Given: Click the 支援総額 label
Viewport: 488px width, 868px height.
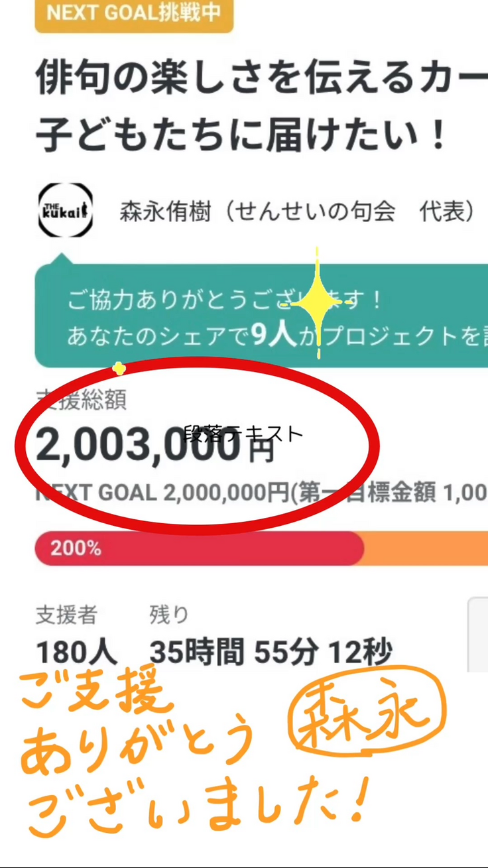Looking at the screenshot, I should point(81,400).
